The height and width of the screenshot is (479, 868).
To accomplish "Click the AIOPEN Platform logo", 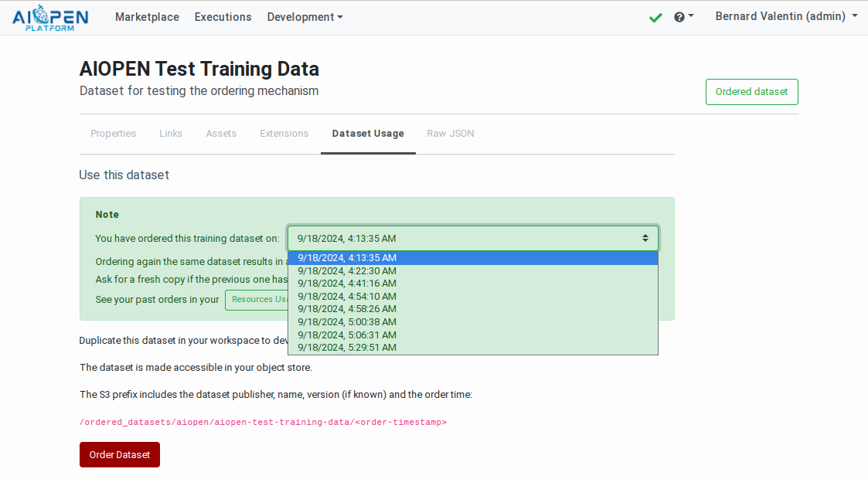I will (50, 18).
